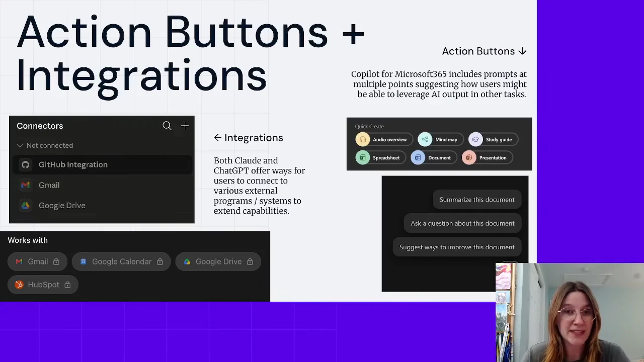Click the Works with heading
Viewport: 644px width, 362px height.
(28, 240)
